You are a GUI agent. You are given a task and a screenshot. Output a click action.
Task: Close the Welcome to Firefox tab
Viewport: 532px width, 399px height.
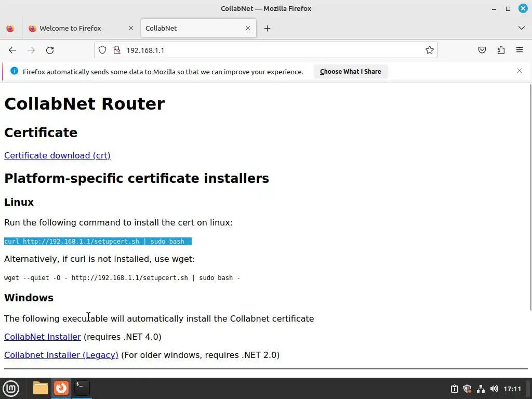tap(130, 28)
